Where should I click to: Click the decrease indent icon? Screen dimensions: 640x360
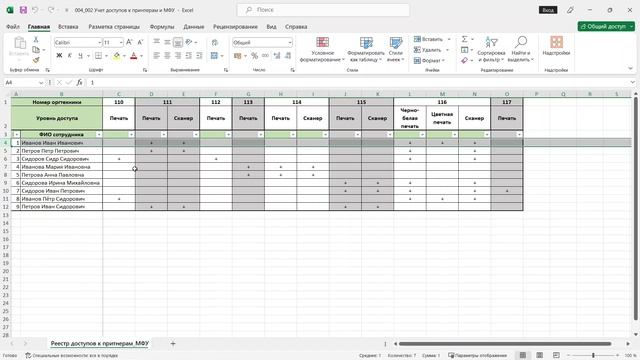[189, 56]
